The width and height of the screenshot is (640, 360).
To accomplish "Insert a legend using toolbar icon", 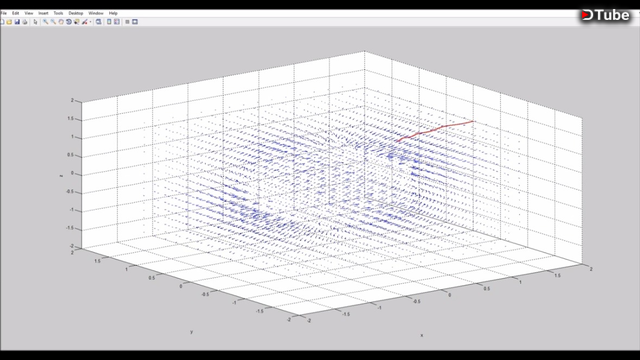I will [117, 22].
